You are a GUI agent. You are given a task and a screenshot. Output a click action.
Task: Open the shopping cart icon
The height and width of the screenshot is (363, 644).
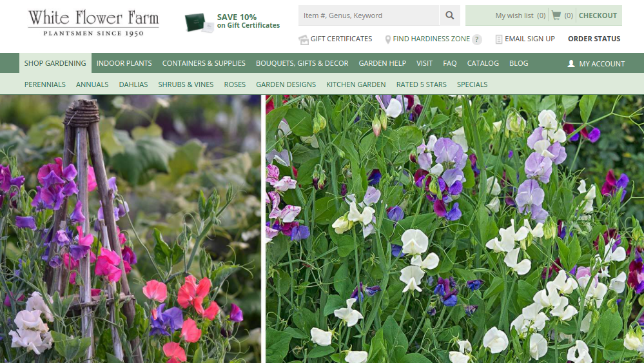pyautogui.click(x=556, y=15)
